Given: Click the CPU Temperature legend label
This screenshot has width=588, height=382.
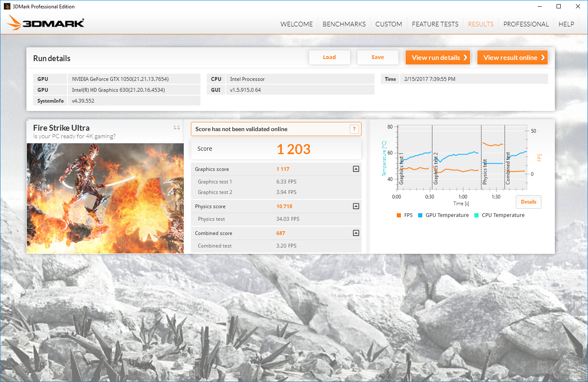Looking at the screenshot, I should (x=503, y=215).
